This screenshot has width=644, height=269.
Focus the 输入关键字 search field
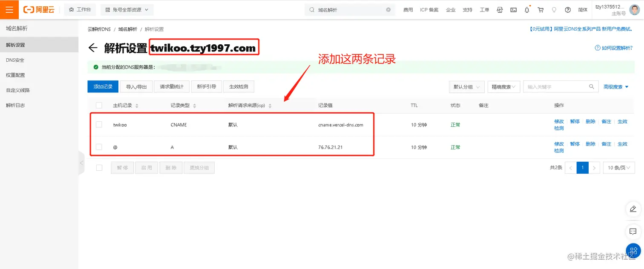tap(555, 87)
